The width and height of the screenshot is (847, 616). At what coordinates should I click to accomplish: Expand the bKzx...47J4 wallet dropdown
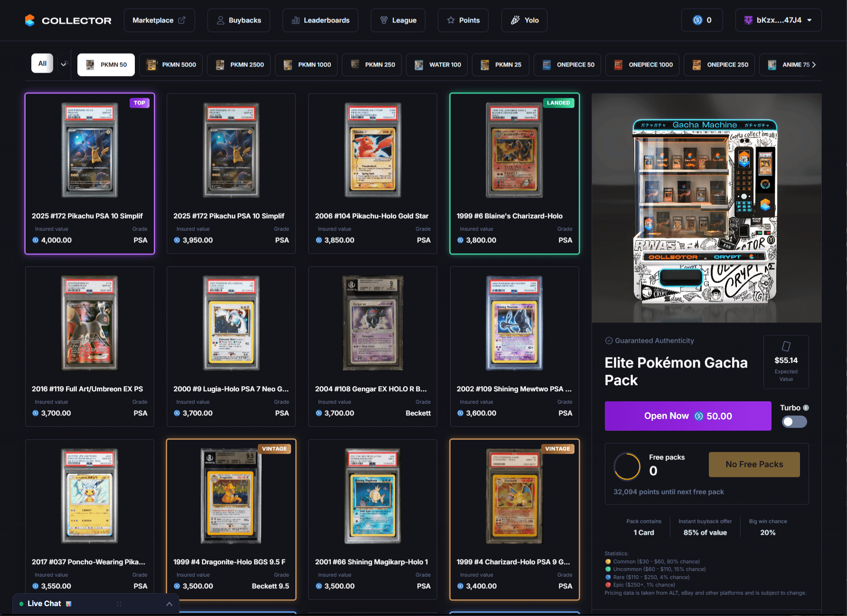coord(779,20)
